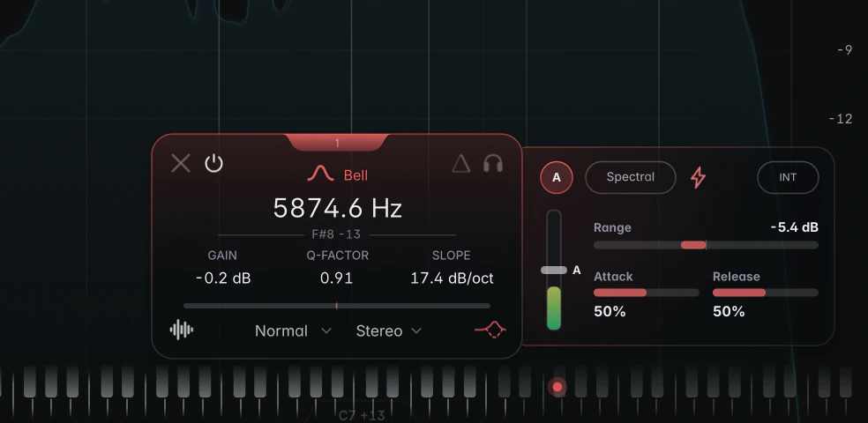Toggle the band power button
This screenshot has height=423, width=868.
click(213, 164)
